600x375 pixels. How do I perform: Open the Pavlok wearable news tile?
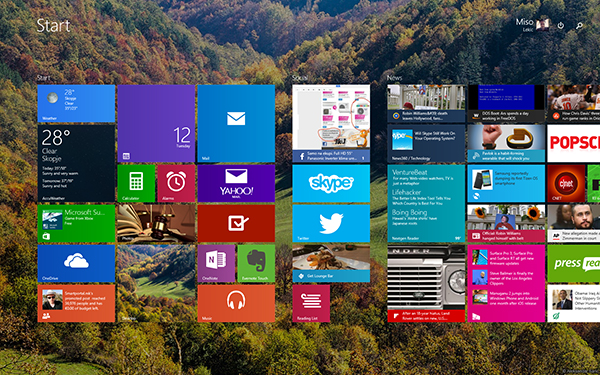tap(506, 143)
